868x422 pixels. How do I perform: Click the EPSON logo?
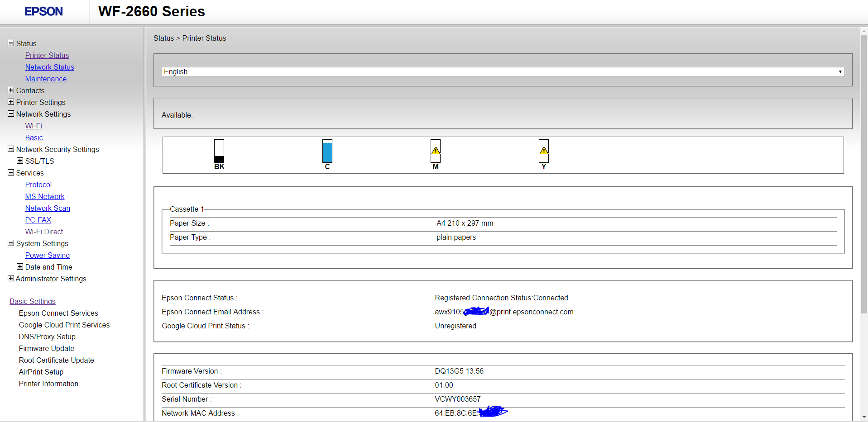[43, 11]
